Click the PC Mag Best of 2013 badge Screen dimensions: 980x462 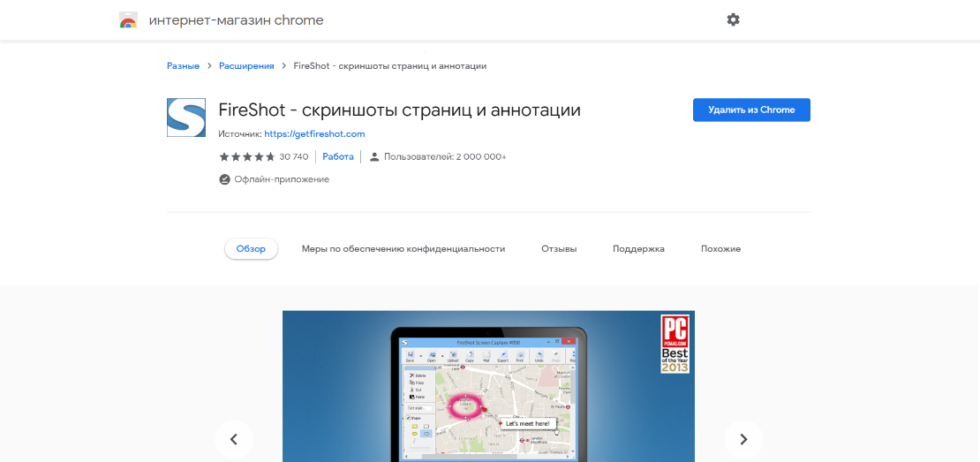[x=675, y=344]
